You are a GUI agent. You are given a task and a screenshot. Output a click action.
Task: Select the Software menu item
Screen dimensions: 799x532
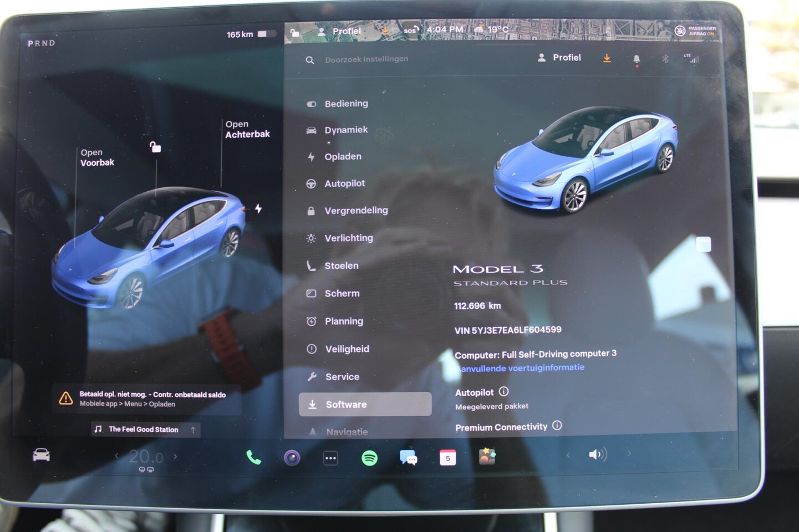tap(365, 405)
